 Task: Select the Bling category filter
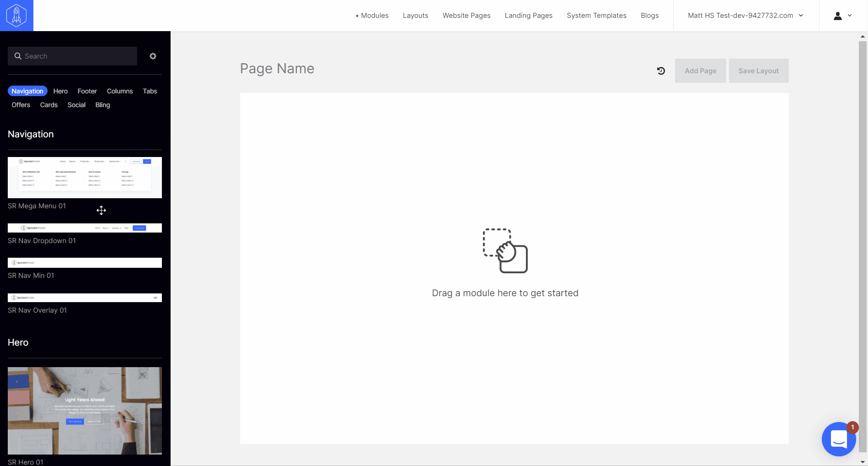tap(102, 105)
